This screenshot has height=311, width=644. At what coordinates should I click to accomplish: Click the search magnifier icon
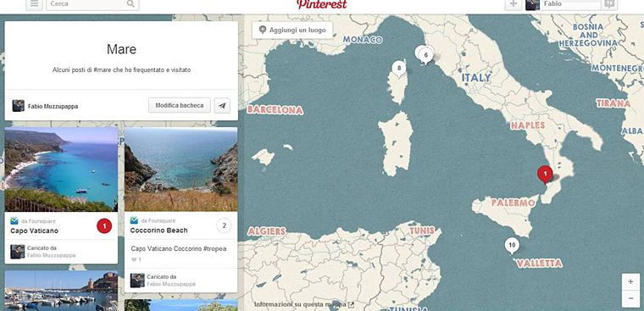(130, 3)
